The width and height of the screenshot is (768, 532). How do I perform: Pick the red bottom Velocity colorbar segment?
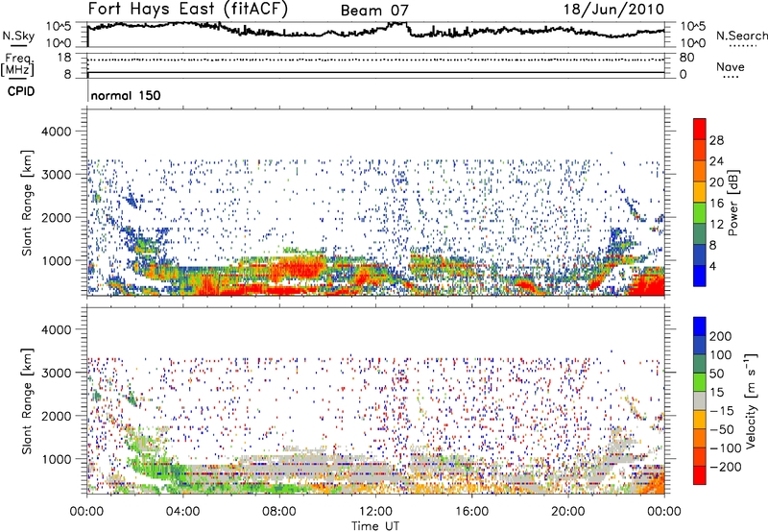(x=700, y=475)
